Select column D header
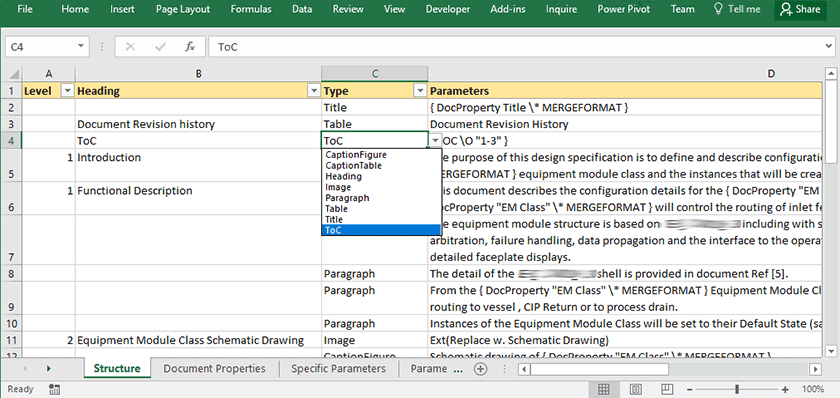The width and height of the screenshot is (840, 398). coord(625,74)
